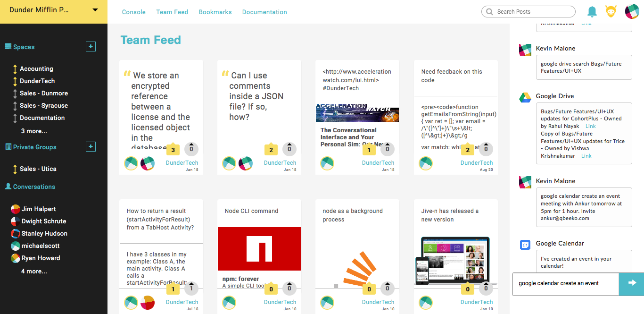This screenshot has height=314, width=644.
Task: Open Link for Rahul Nayak's Drive file
Action: tap(591, 126)
